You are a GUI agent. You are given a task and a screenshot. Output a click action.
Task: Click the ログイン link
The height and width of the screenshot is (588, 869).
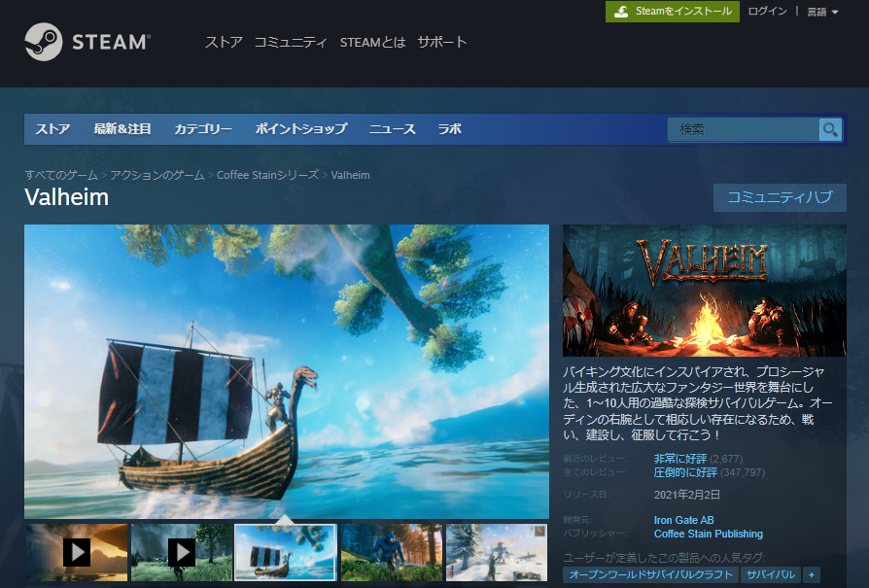coord(768,12)
